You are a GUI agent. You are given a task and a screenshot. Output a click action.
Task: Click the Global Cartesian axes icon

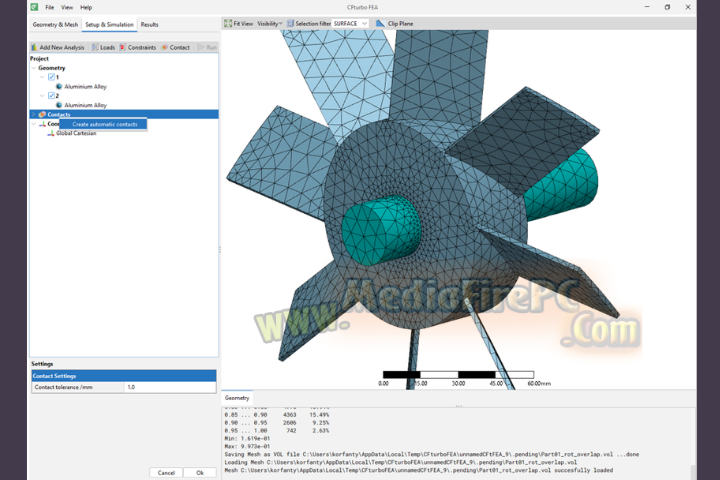tap(51, 133)
